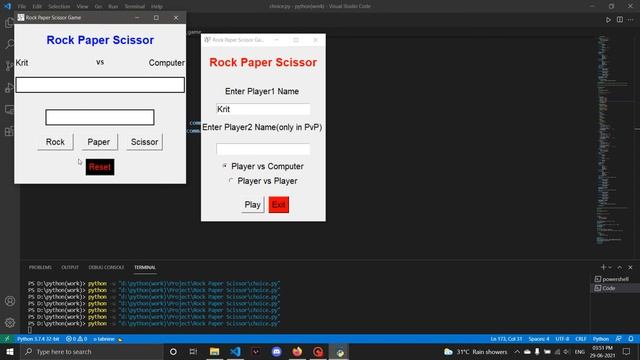Open Discord from the taskbar

pyautogui.click(x=277, y=351)
